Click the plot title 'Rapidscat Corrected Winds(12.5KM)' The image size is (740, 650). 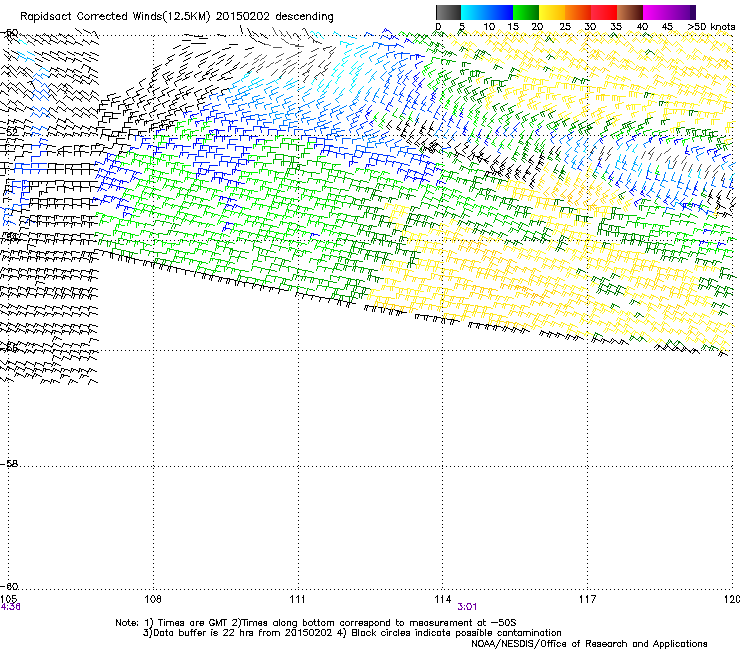click(x=115, y=17)
